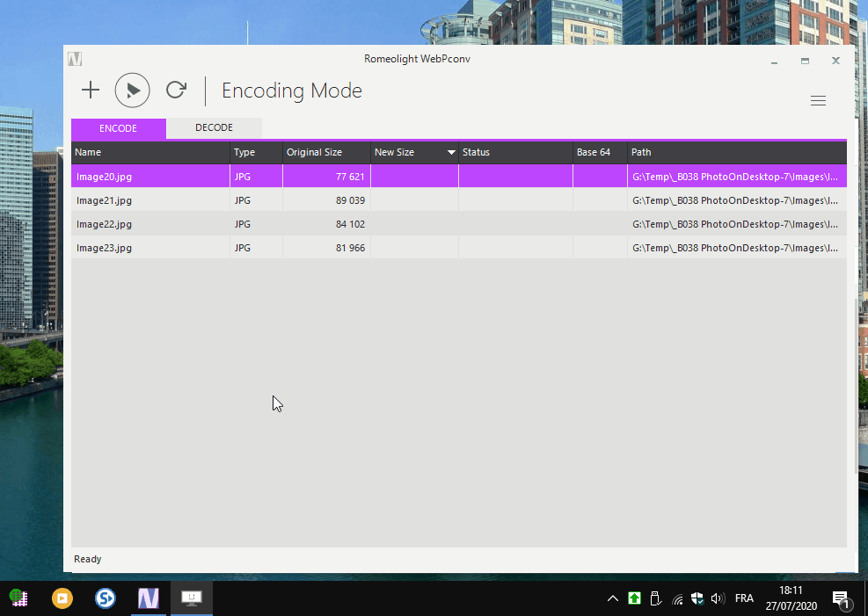Open the orange play taskbar application

pyautogui.click(x=62, y=598)
